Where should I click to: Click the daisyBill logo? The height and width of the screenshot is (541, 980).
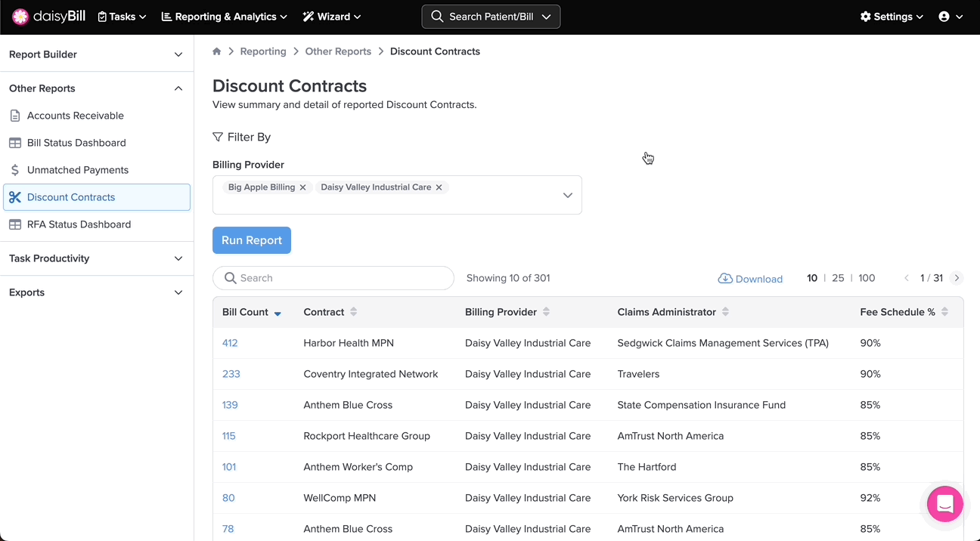click(x=49, y=17)
